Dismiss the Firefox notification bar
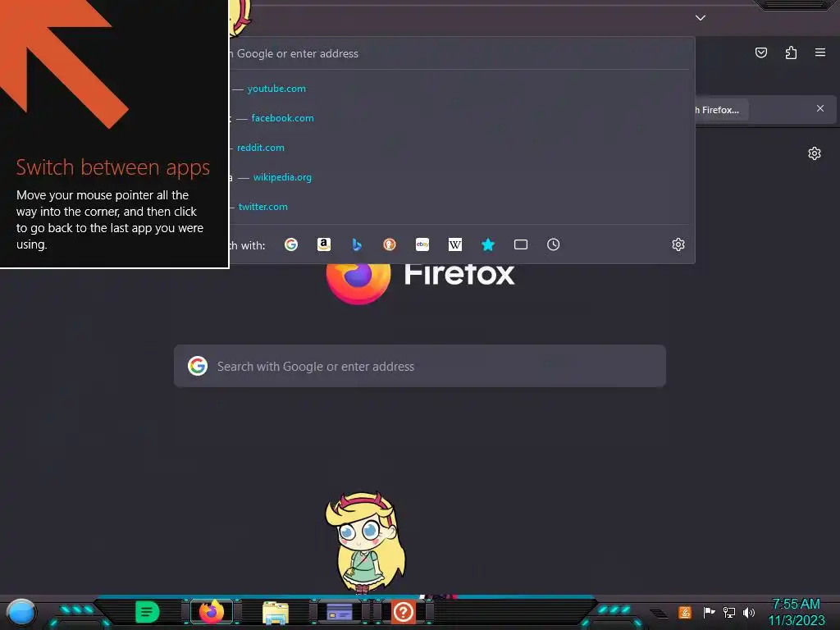Image resolution: width=840 pixels, height=630 pixels. pyautogui.click(x=820, y=109)
